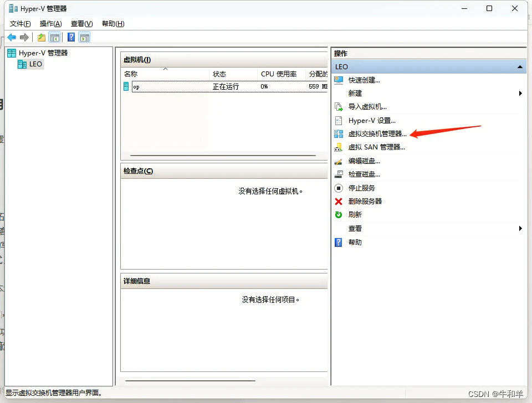Click the 559 MB memory cell

point(318,87)
